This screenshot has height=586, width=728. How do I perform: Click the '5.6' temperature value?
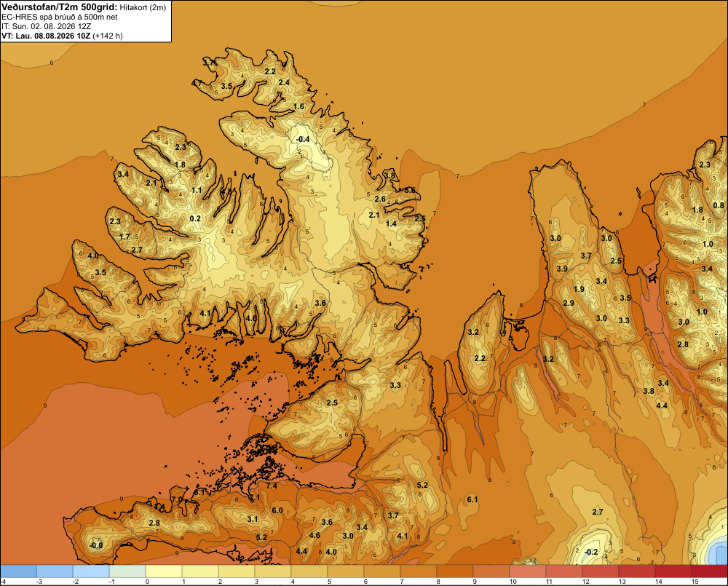410,191
